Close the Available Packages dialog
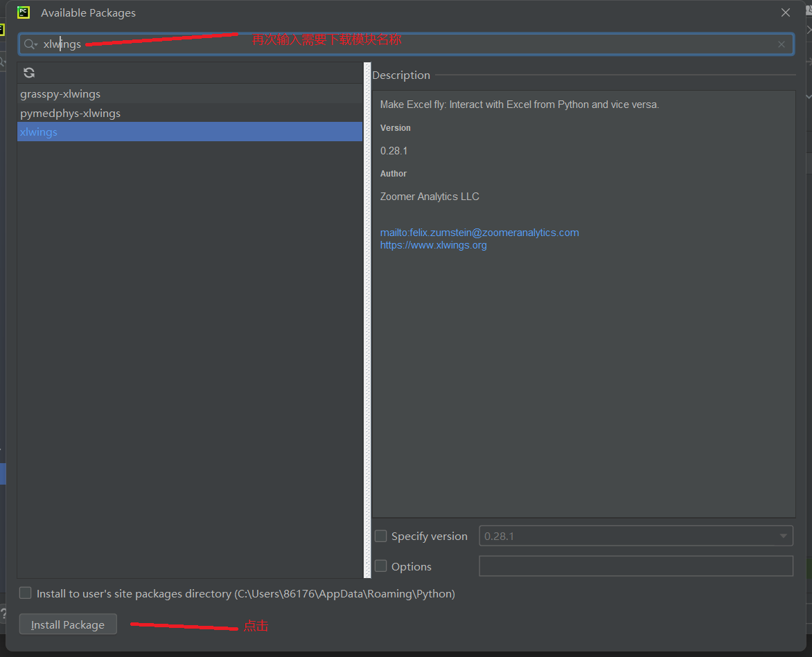The height and width of the screenshot is (657, 812). pyautogui.click(x=786, y=12)
